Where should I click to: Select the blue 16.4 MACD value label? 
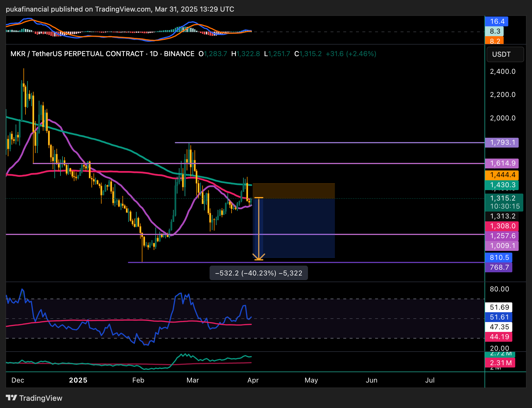pyautogui.click(x=496, y=21)
